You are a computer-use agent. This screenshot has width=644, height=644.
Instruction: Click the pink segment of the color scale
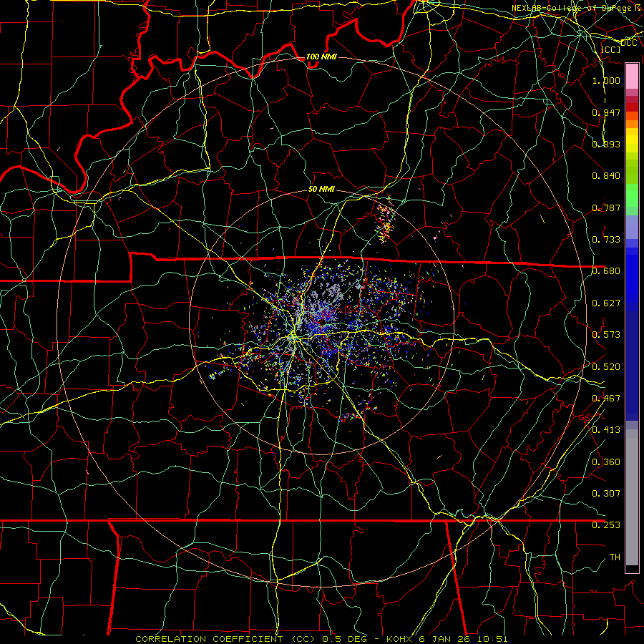point(632,76)
